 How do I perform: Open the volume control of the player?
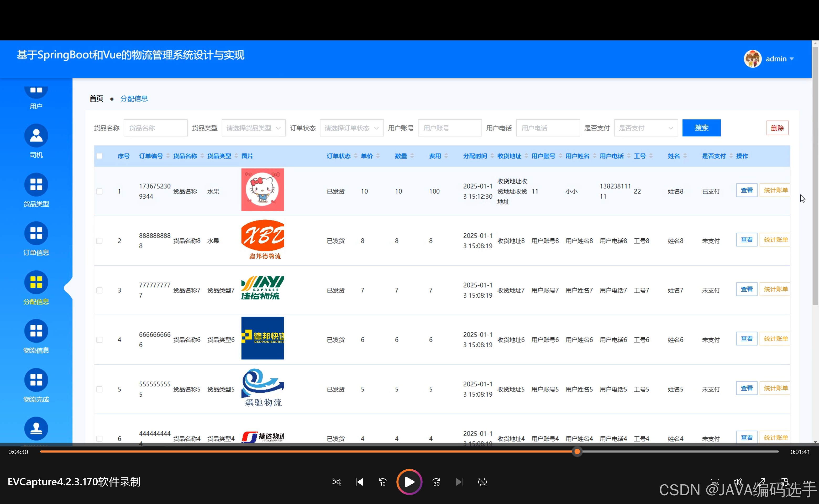click(738, 482)
